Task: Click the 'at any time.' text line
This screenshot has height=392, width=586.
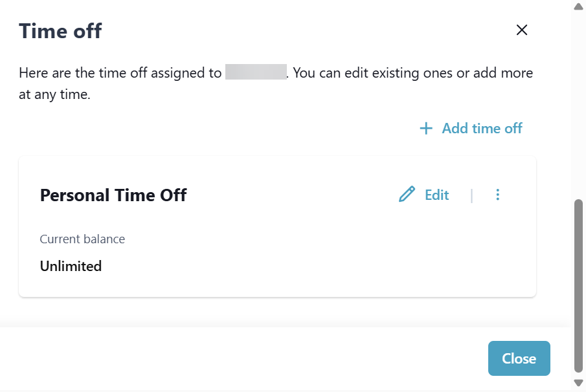Action: (x=54, y=95)
